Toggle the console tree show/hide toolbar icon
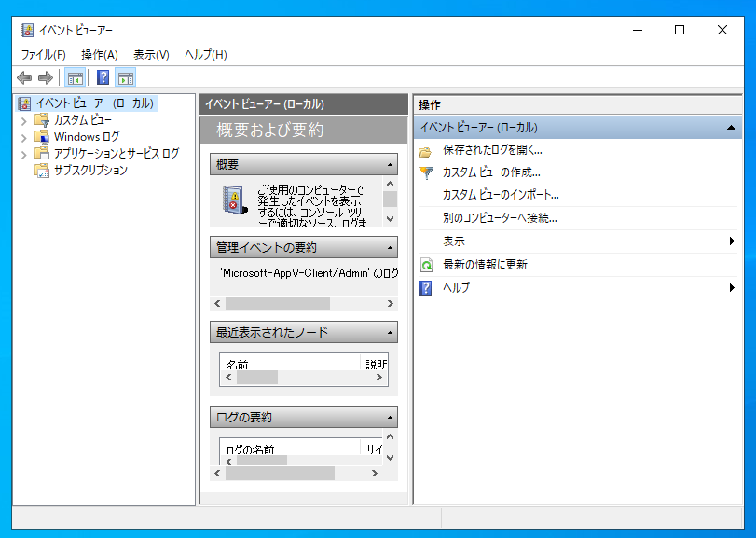756x538 pixels. click(76, 77)
